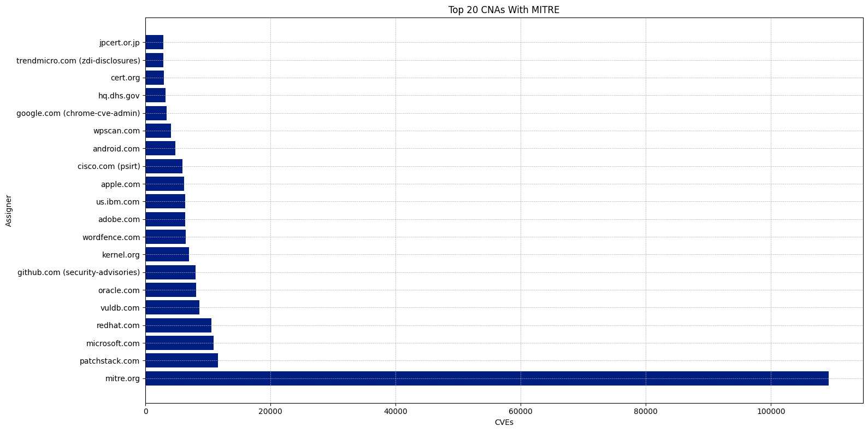Click the 'microsoft.com' label
This screenshot has height=432, width=868.
[113, 343]
